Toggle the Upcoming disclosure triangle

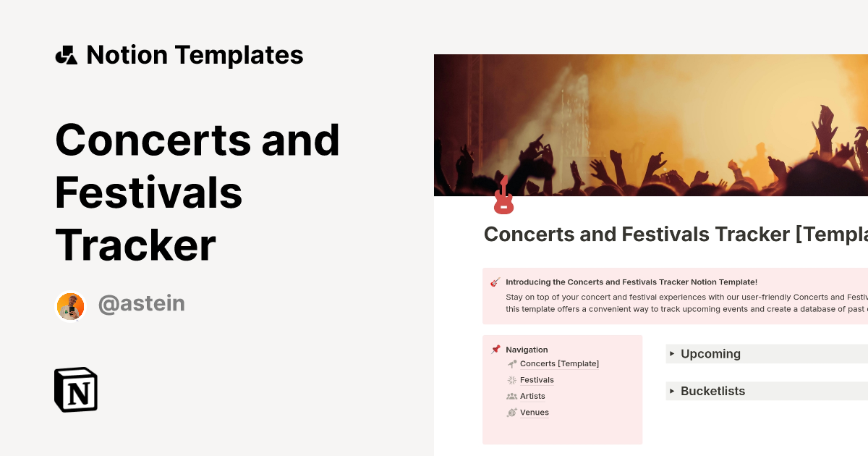[x=673, y=354]
